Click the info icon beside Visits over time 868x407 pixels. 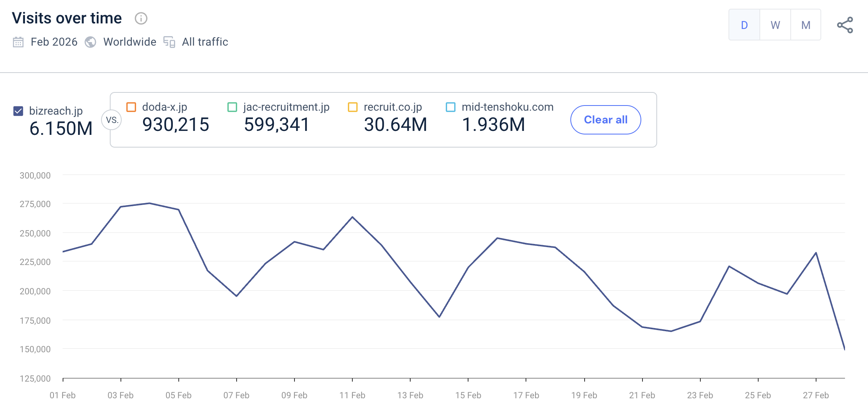[141, 19]
